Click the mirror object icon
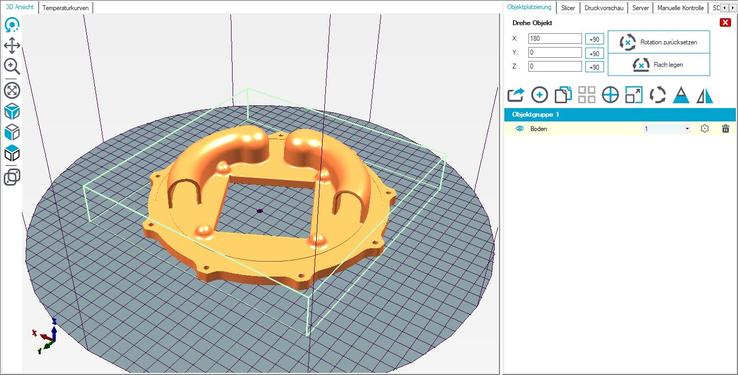The height and width of the screenshot is (375, 738). (x=705, y=96)
